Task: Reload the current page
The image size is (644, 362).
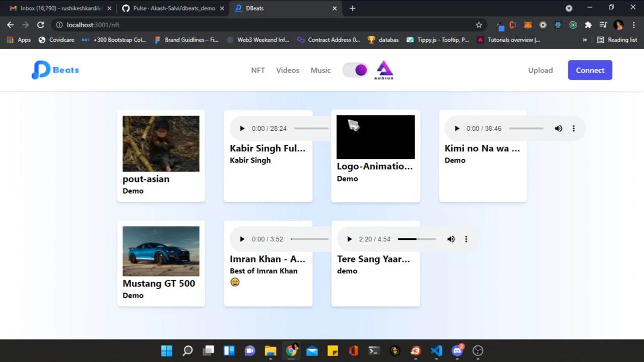Action: pos(41,25)
